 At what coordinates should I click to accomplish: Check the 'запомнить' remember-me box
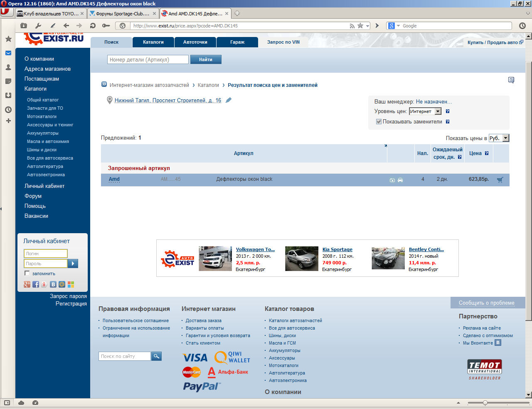(x=27, y=273)
